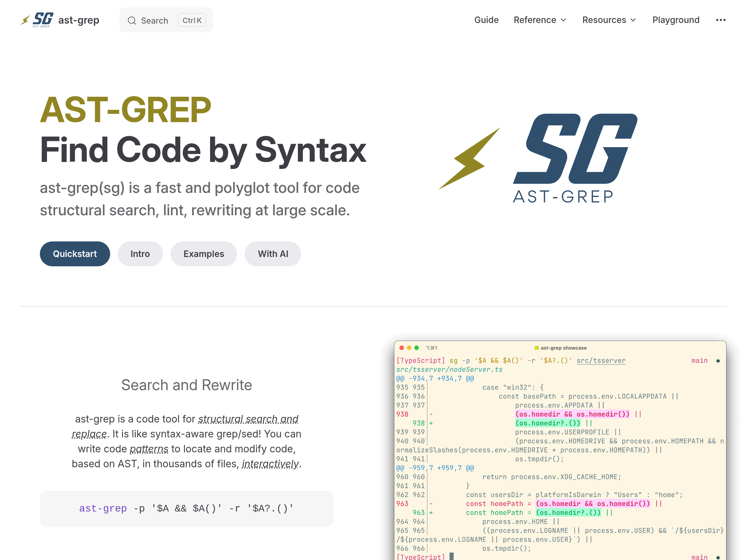Viewport: 747px width, 560px height.
Task: Expand the Resources dropdown
Action: click(x=609, y=20)
